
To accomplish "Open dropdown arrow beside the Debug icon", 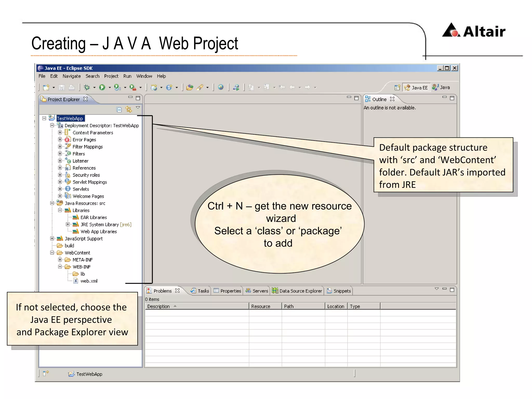I will pyautogui.click(x=94, y=88).
